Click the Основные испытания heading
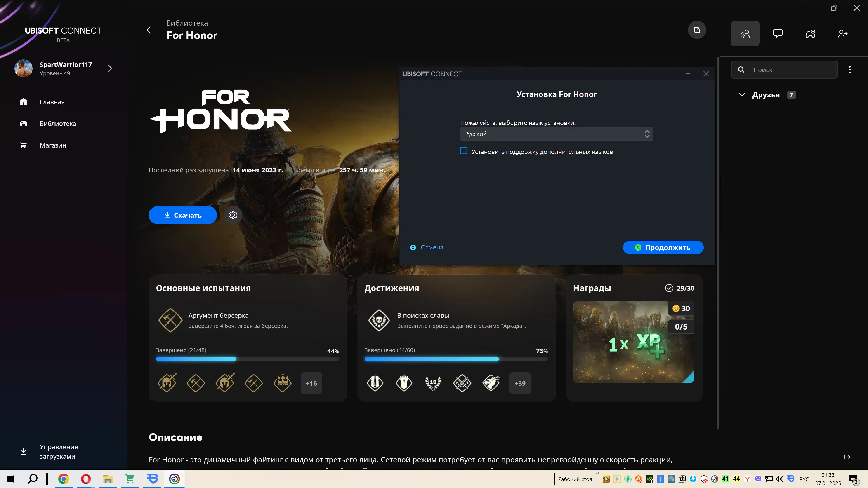 click(203, 288)
